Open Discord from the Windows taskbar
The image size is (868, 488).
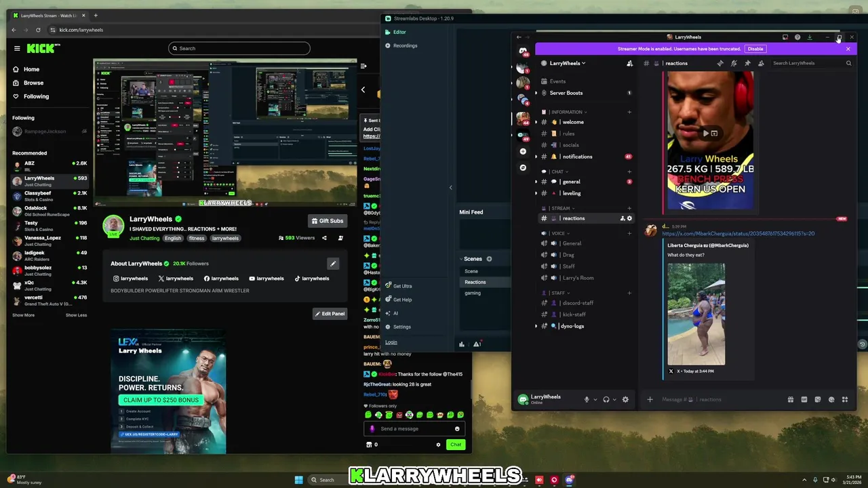click(x=569, y=480)
